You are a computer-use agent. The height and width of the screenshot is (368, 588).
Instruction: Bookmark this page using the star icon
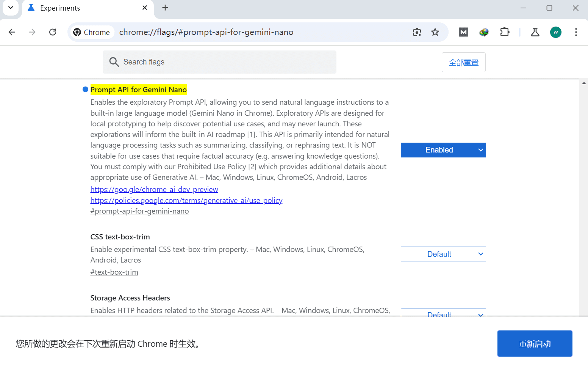435,32
